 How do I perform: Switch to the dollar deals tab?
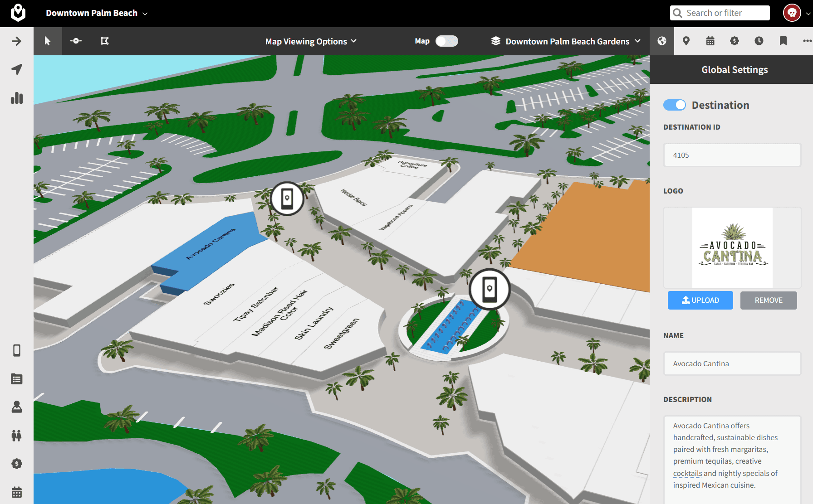pos(735,41)
